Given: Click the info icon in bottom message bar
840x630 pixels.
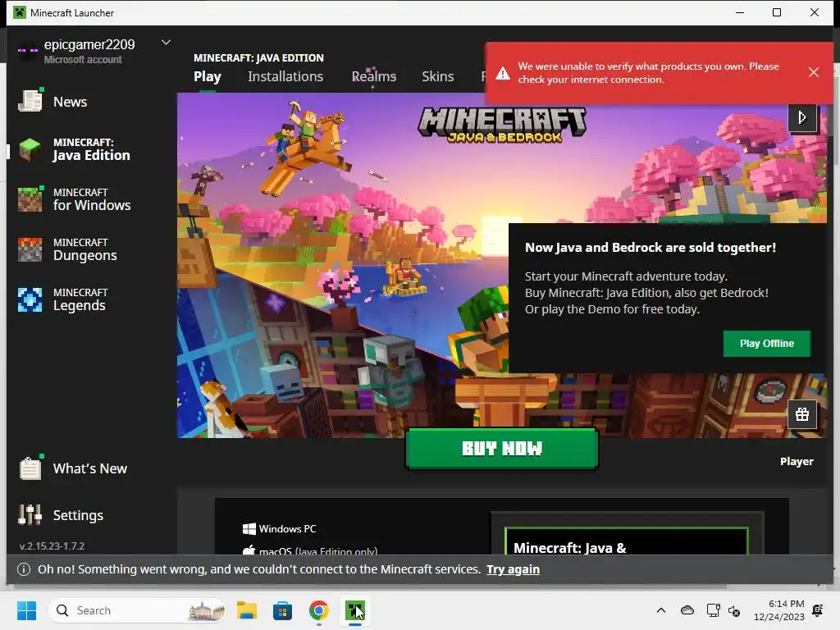Looking at the screenshot, I should coord(24,569).
